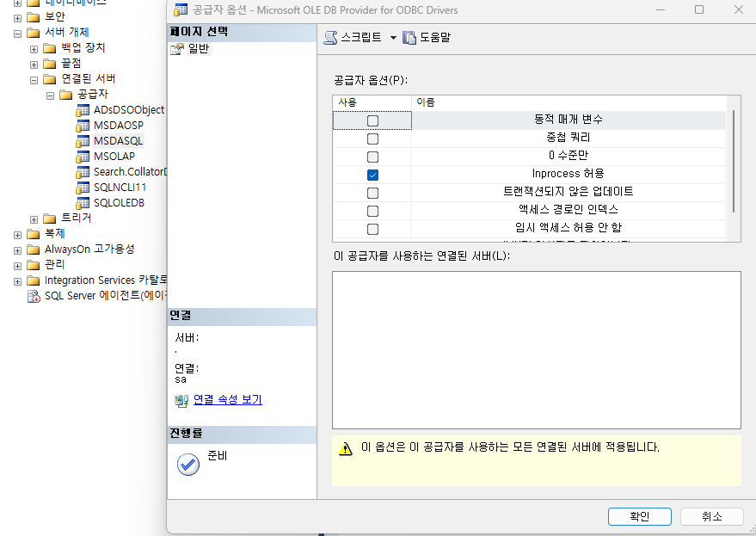Click the 취소 button
Viewport: 756px width, 536px height.
click(711, 517)
